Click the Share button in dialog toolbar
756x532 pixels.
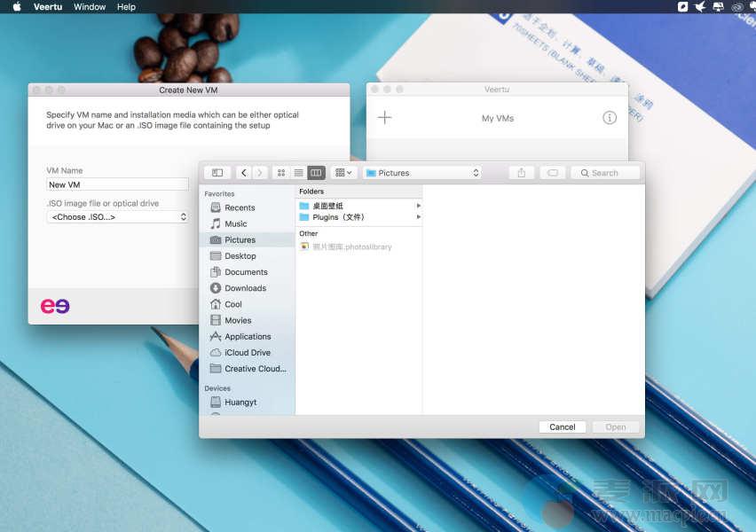point(522,173)
